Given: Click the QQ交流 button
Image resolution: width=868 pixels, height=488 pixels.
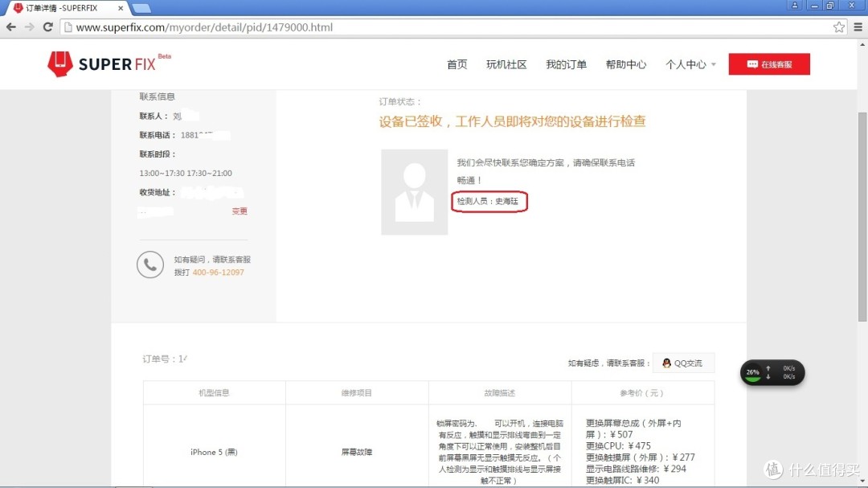Looking at the screenshot, I should pyautogui.click(x=683, y=363).
